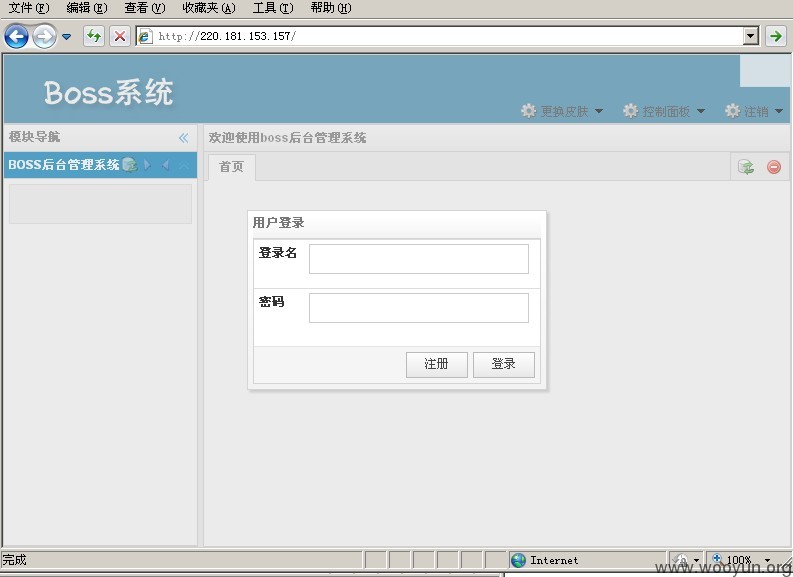This screenshot has width=793, height=577.
Task: Open the 工具(T) menu
Action: [273, 8]
